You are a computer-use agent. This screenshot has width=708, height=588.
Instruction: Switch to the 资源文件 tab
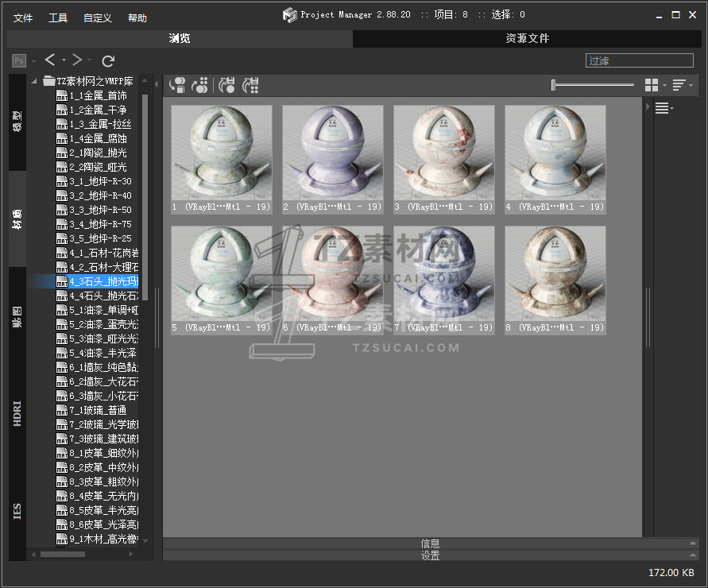[527, 38]
